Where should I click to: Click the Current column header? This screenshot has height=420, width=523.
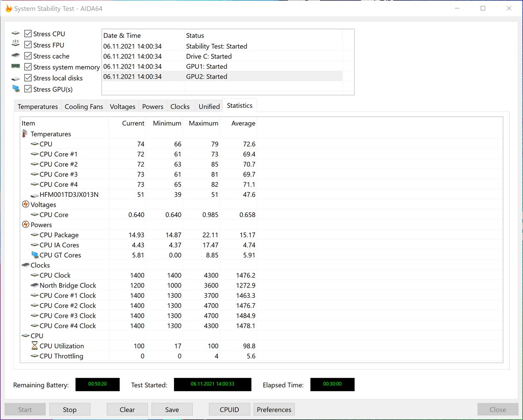tap(127, 123)
